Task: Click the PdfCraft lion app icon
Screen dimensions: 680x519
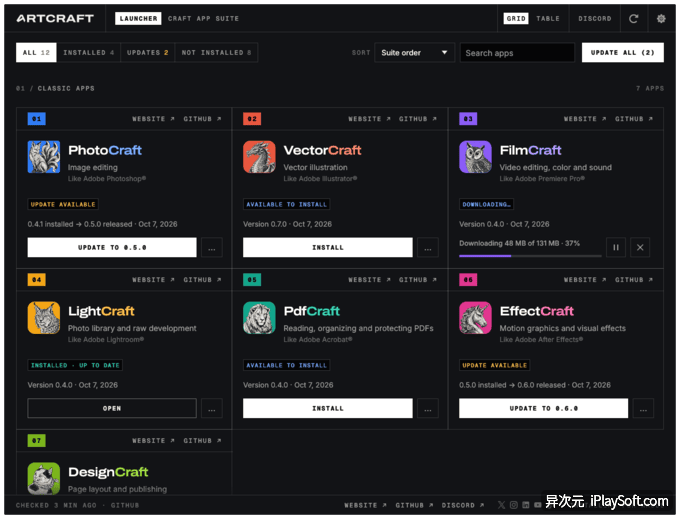Action: click(x=259, y=317)
